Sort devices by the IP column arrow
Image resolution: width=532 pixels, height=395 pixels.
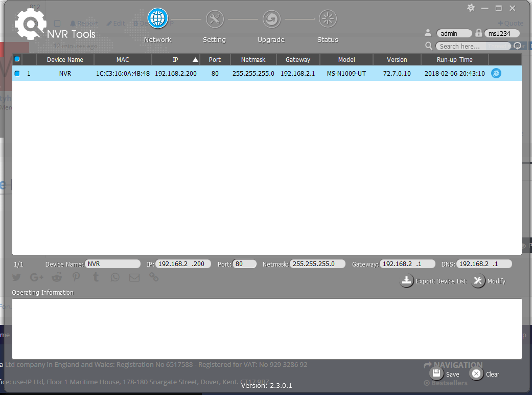coord(195,59)
